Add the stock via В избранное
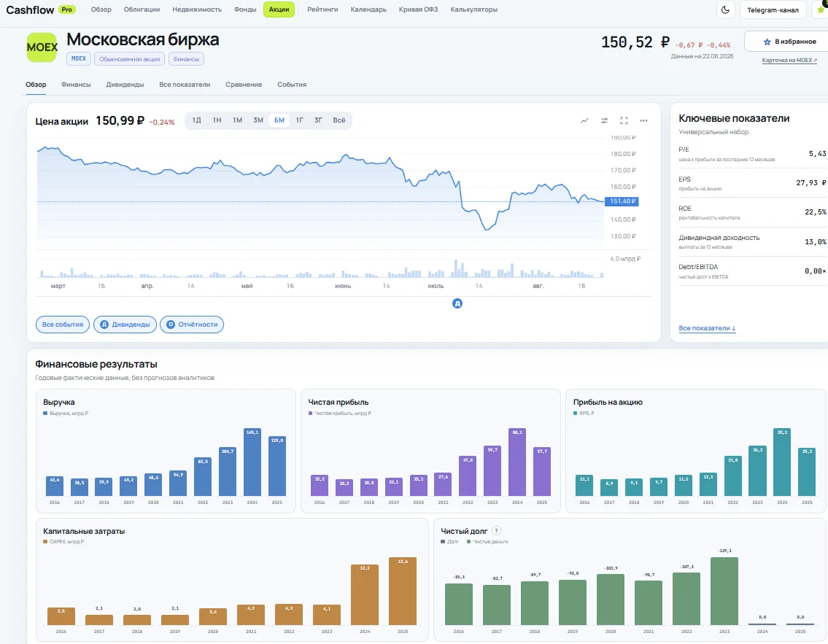828x644 pixels. click(789, 42)
